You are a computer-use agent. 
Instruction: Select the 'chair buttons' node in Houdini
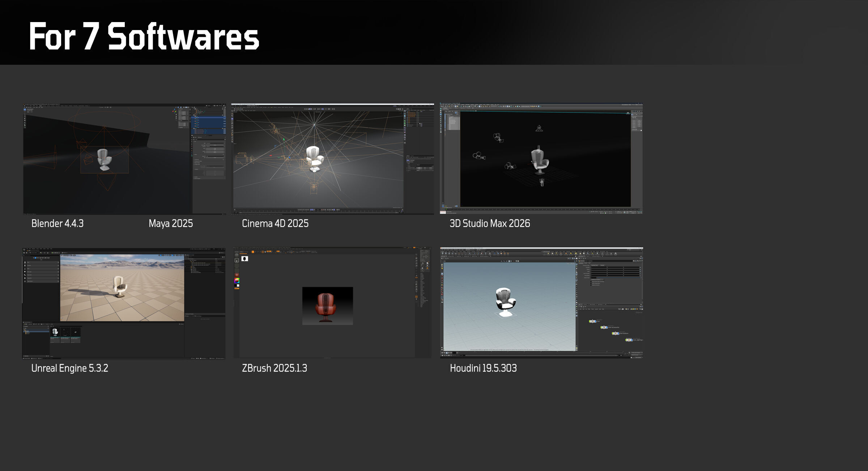point(616,334)
